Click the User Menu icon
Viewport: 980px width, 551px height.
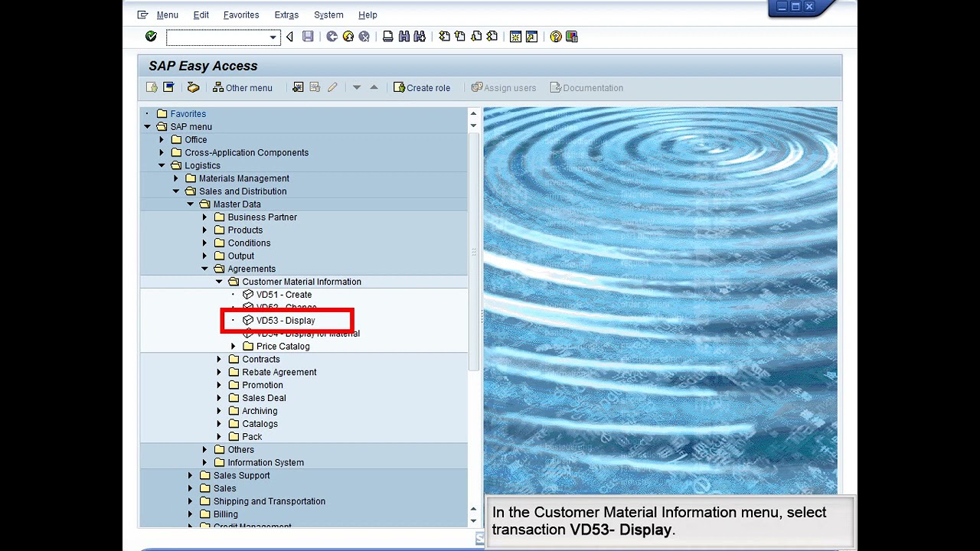point(152,87)
